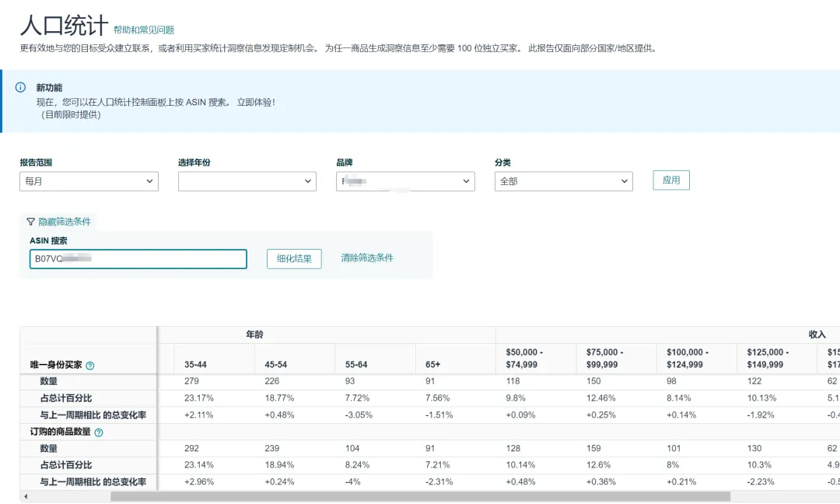Collapse filters via 隐藏筛选条件
The height and width of the screenshot is (504, 840).
(x=65, y=222)
